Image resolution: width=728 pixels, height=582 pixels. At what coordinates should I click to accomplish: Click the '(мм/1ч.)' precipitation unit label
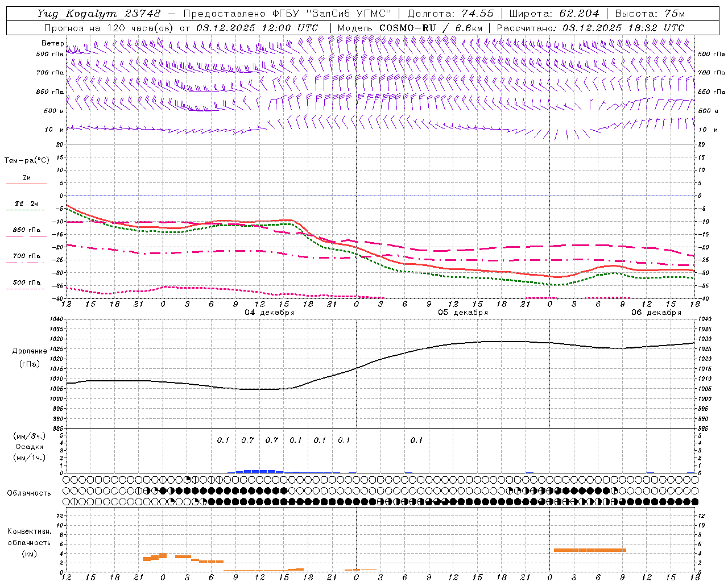pos(30,458)
